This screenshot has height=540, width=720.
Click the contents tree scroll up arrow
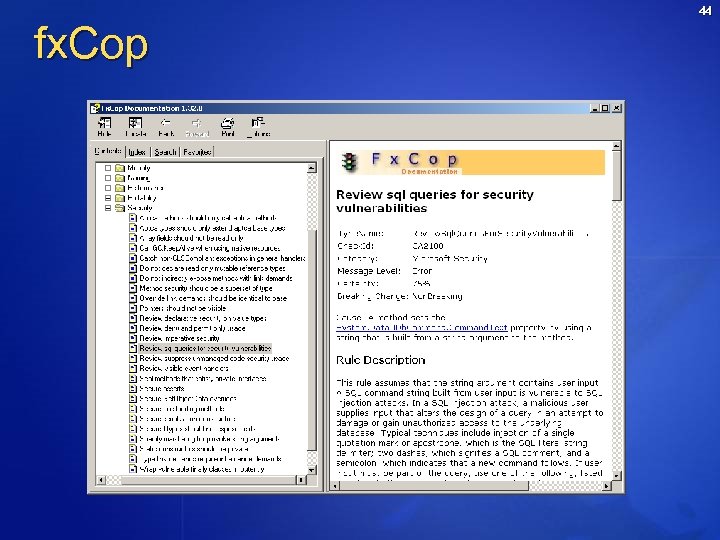point(312,168)
